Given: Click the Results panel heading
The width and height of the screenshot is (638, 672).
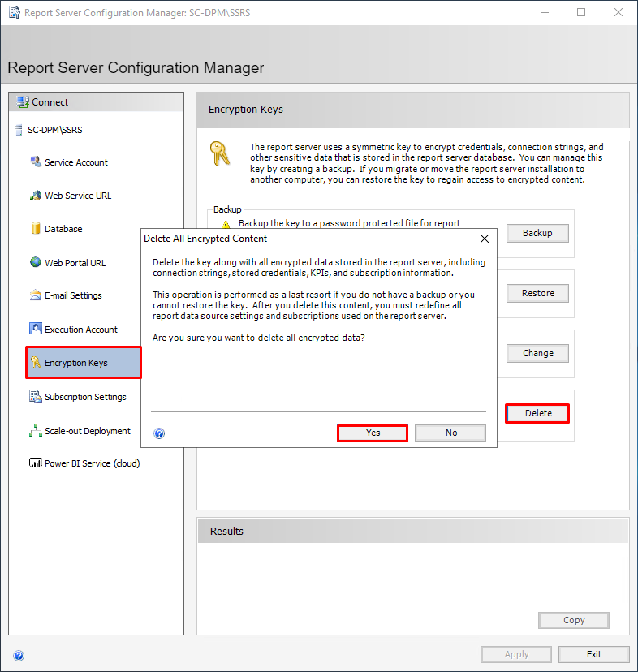Looking at the screenshot, I should [x=226, y=531].
